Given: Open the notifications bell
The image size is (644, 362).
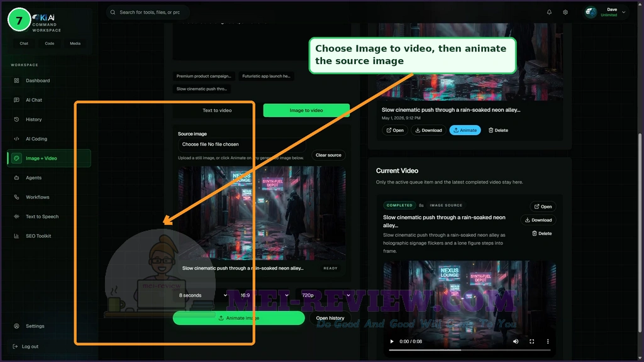Looking at the screenshot, I should [x=549, y=13].
